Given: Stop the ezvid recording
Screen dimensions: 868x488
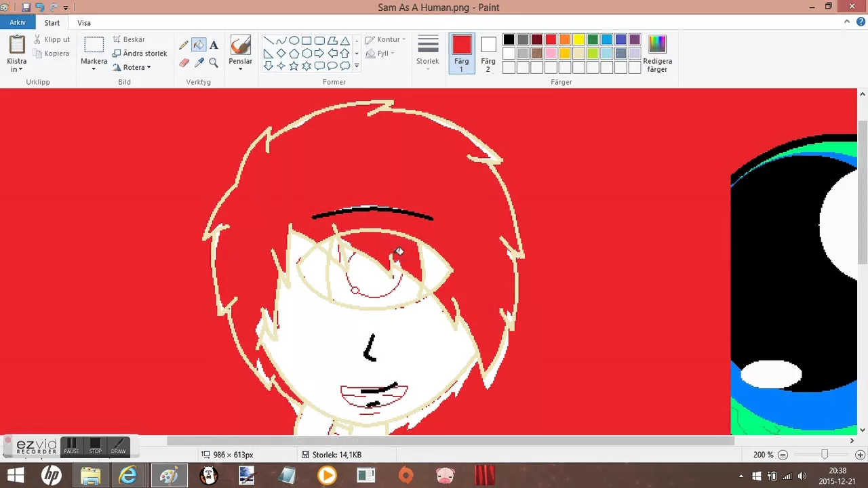Looking at the screenshot, I should coord(95,446).
